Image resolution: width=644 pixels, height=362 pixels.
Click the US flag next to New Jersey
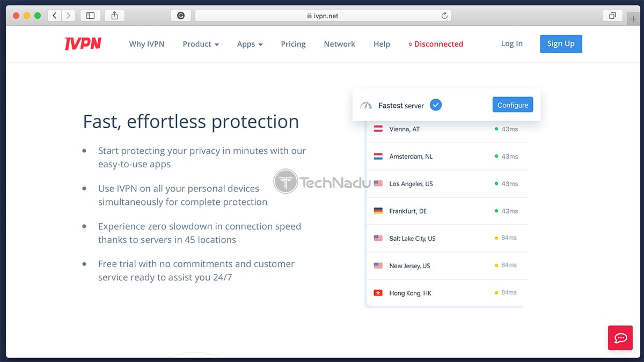point(378,265)
